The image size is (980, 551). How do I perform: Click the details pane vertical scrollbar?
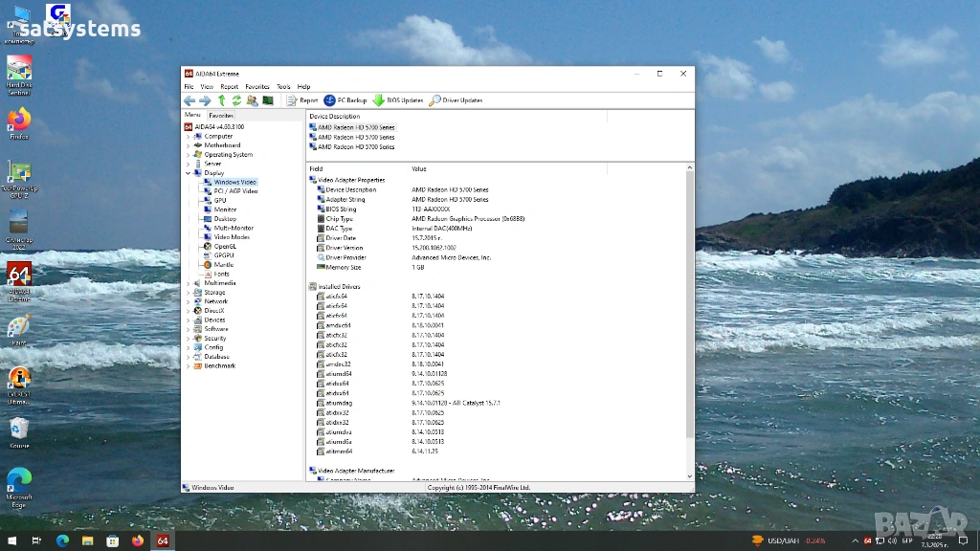point(689,306)
